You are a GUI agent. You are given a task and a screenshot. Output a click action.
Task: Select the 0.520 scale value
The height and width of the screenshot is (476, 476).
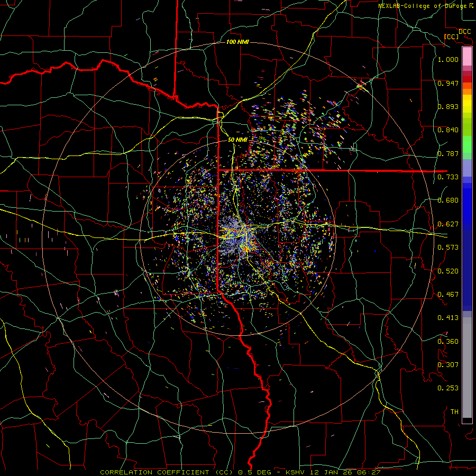(x=448, y=271)
